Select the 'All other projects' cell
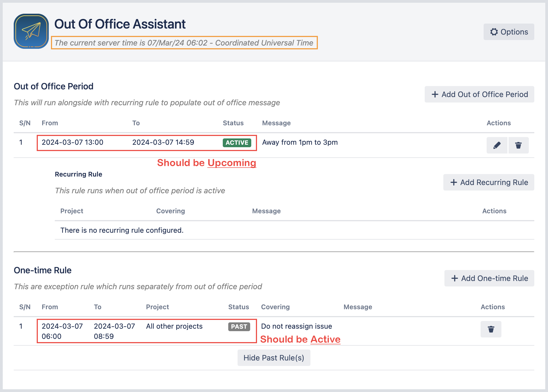 [x=174, y=326]
